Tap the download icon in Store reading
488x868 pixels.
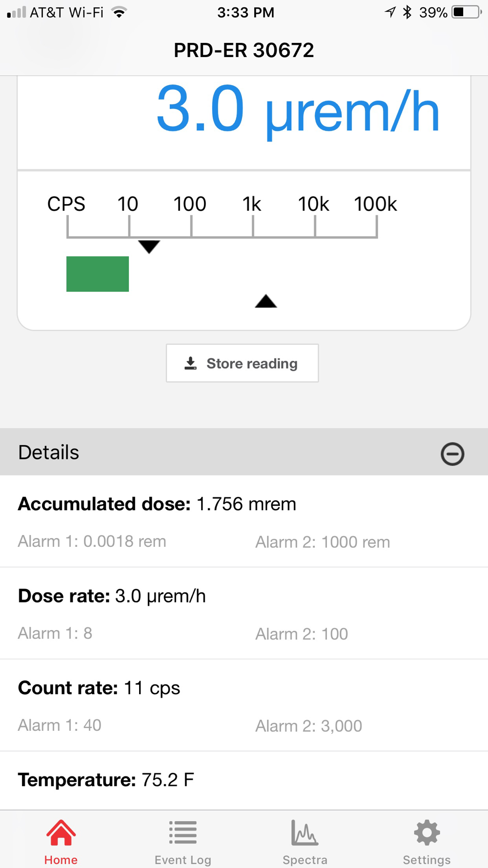(x=190, y=363)
